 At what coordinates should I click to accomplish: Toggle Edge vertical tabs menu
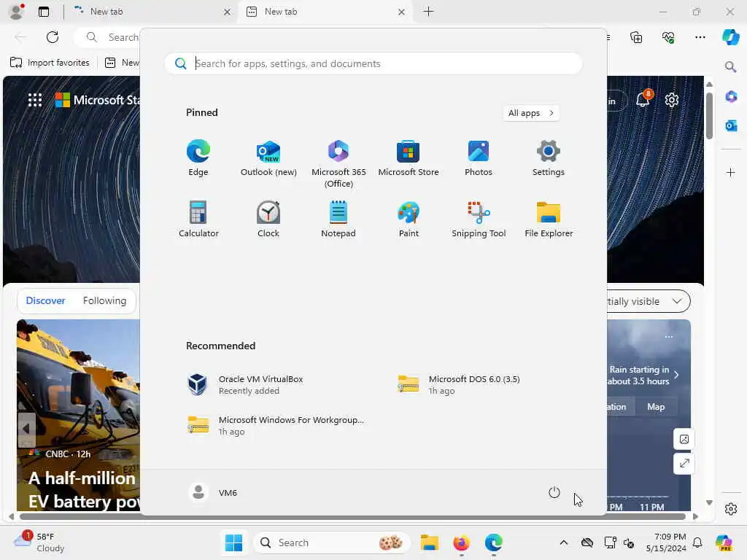[43, 12]
